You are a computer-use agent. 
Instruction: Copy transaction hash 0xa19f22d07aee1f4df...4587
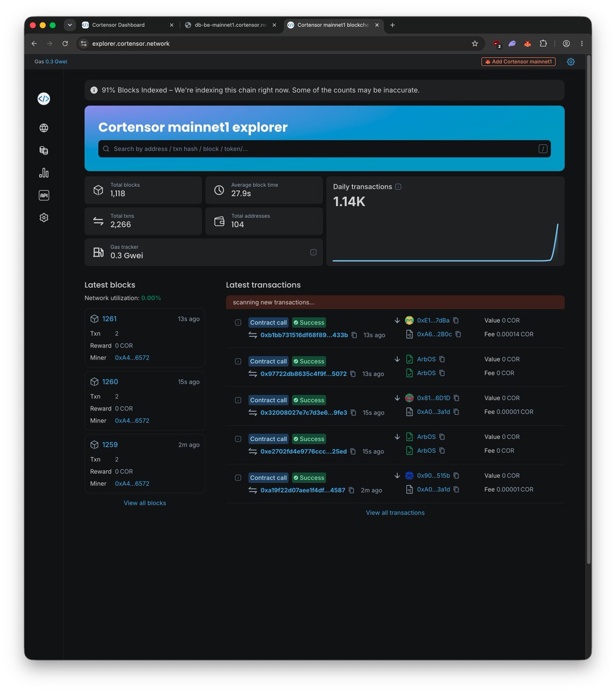pyautogui.click(x=351, y=490)
